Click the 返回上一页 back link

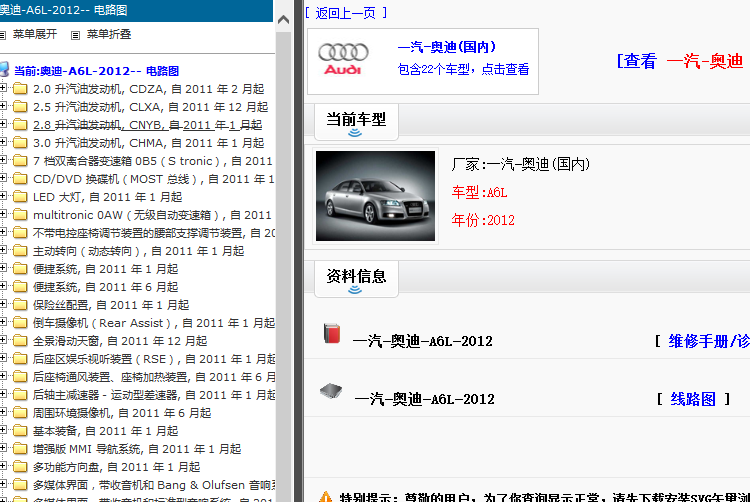[346, 13]
